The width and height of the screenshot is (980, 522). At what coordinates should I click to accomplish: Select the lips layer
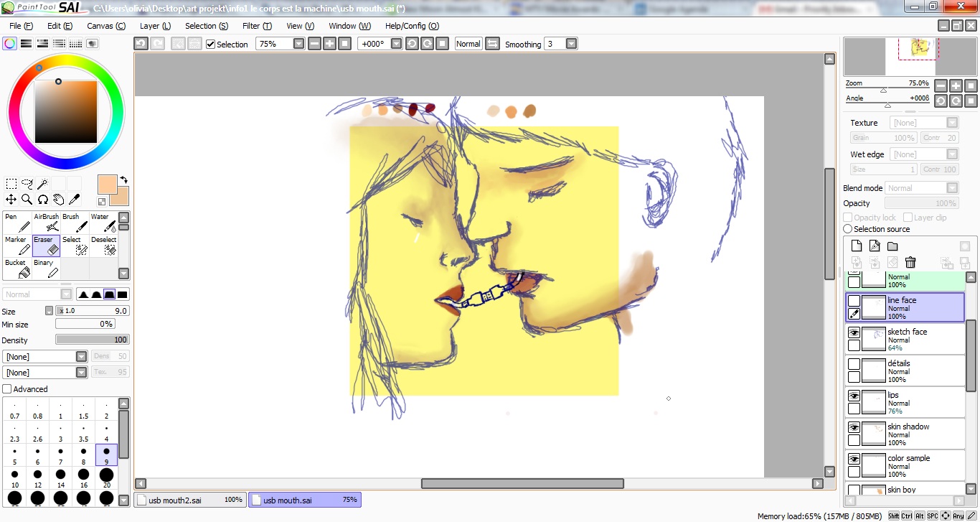(x=911, y=403)
